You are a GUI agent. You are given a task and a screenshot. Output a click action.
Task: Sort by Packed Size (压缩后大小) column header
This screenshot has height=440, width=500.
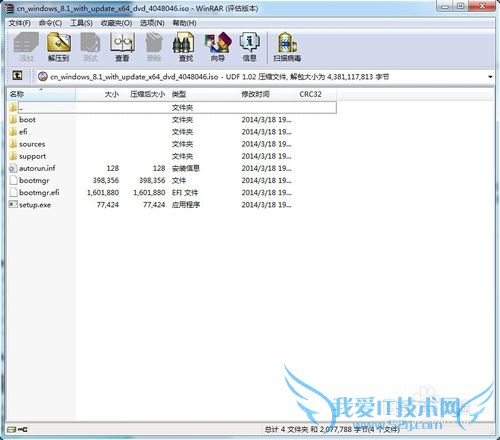[146, 94]
